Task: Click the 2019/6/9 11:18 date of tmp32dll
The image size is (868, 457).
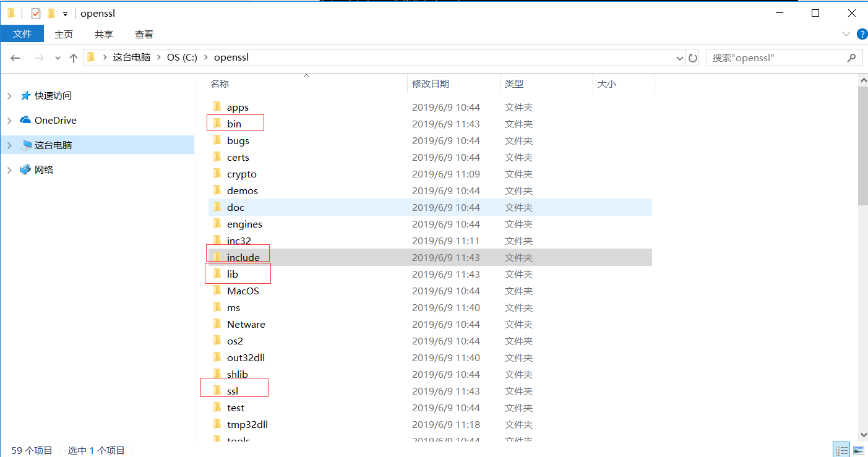Action: (446, 424)
